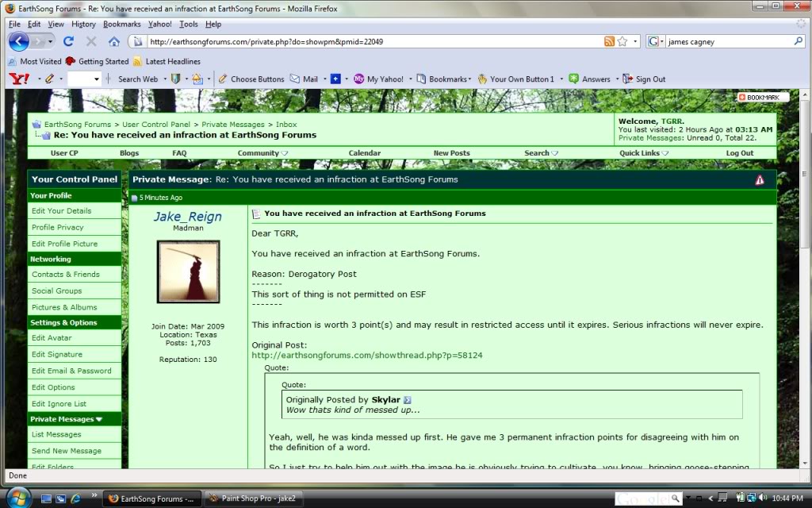Open the Bookmarks menu
812x508 pixels.
point(121,24)
